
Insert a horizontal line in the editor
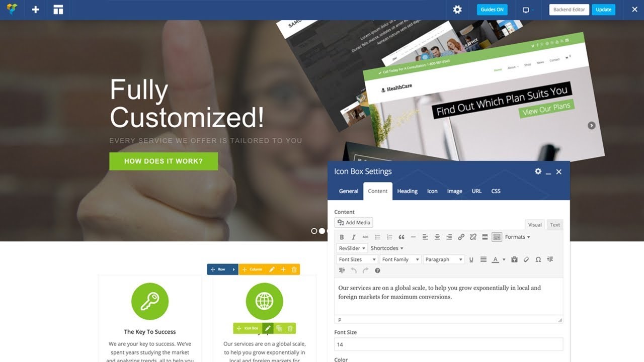[x=413, y=237]
